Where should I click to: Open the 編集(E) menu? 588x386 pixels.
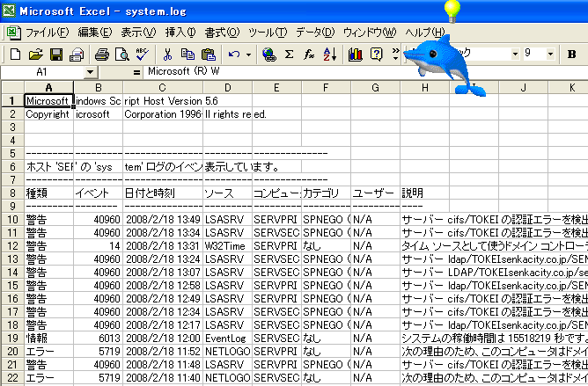pyautogui.click(x=95, y=33)
